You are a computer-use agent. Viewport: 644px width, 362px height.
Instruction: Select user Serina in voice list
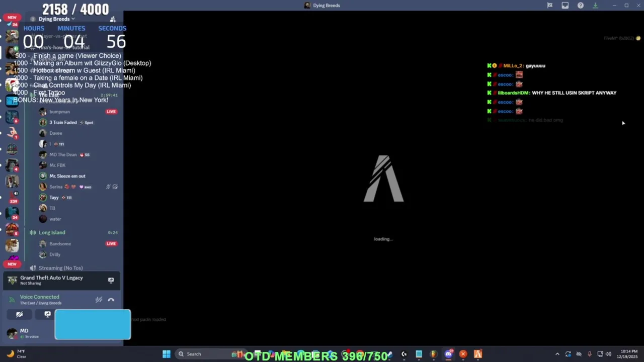tap(56, 187)
